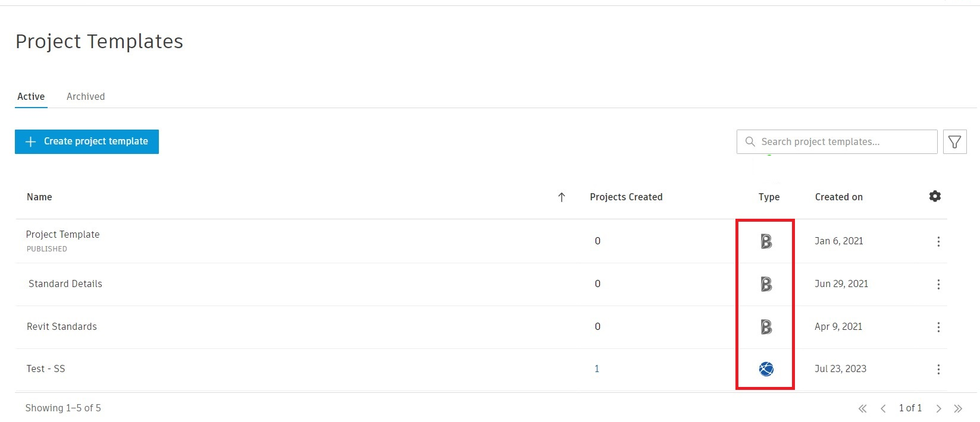Switch to the Archived tab
Viewport: 980px width, 422px height.
[85, 96]
